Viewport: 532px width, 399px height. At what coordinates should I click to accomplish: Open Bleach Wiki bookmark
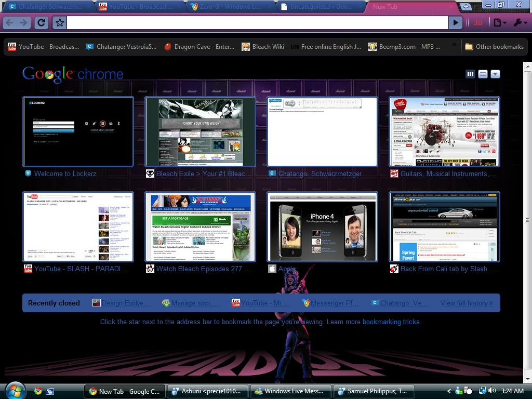262,47
